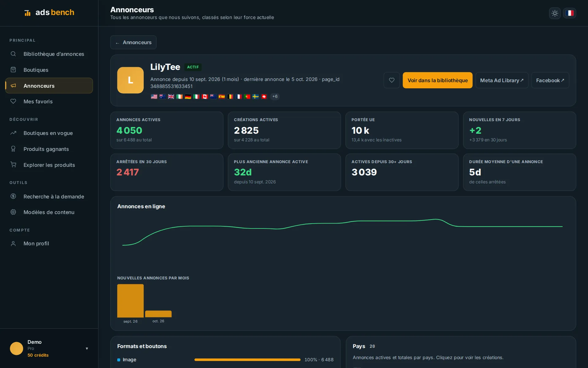Click the ACTIF status badge
This screenshot has height=368, width=588.
coord(193,67)
